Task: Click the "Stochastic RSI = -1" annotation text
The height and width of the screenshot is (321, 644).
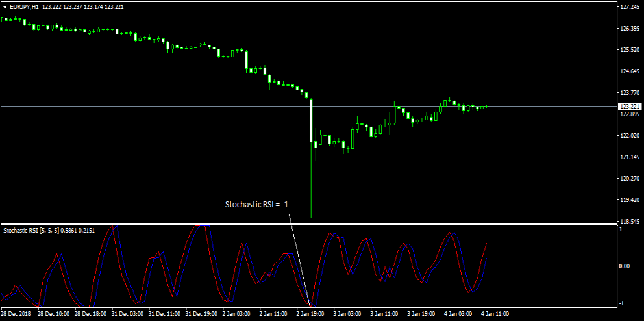Action: pos(256,205)
